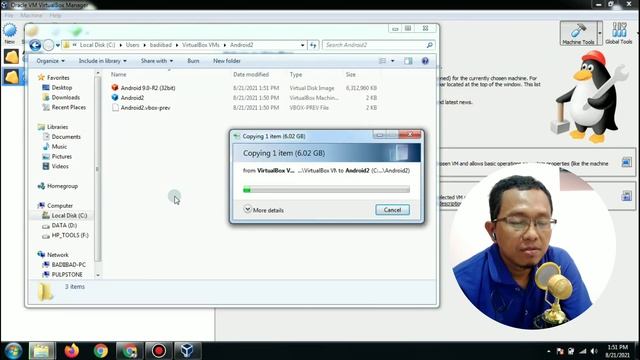This screenshot has width=640, height=360.
Task: Open Machine menu in VirtualBox Manager
Action: [x=31, y=16]
